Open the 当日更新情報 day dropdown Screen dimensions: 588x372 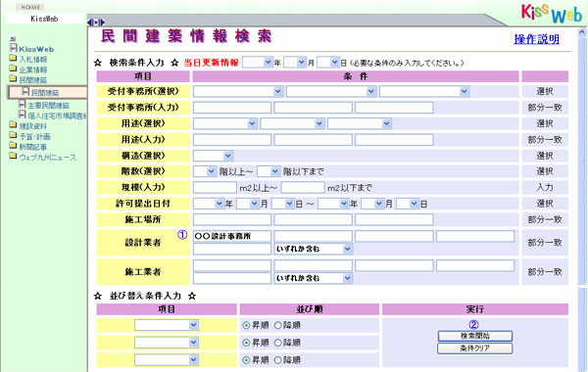(328, 63)
